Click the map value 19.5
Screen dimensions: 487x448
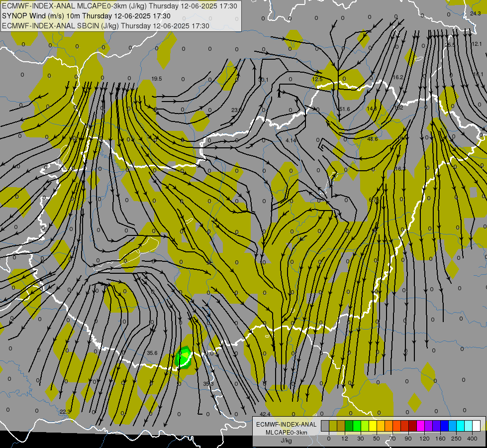157,79
